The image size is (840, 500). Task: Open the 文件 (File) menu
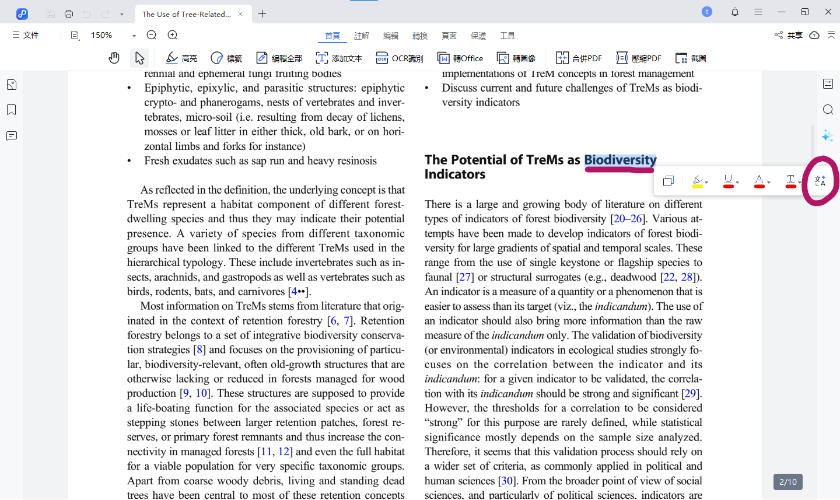tap(26, 35)
